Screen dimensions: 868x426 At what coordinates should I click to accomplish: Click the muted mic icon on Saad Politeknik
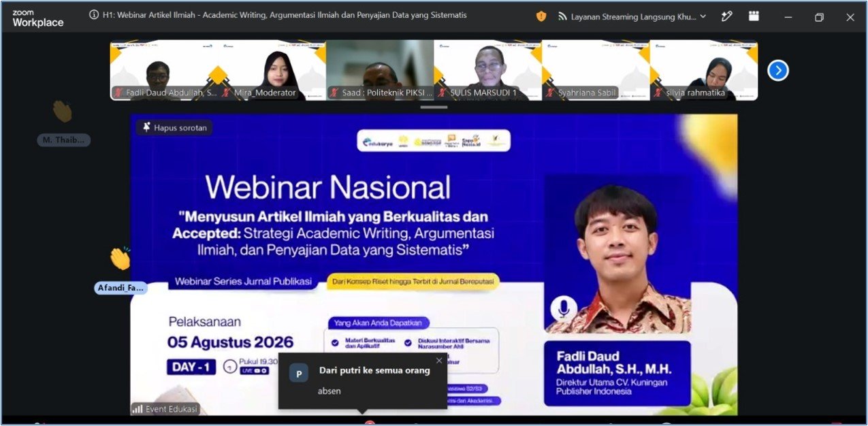click(334, 93)
